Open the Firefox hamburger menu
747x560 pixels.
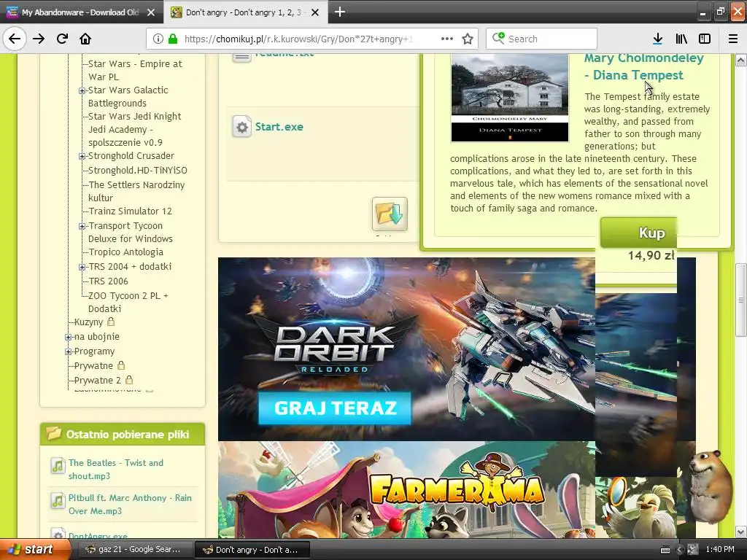point(732,39)
